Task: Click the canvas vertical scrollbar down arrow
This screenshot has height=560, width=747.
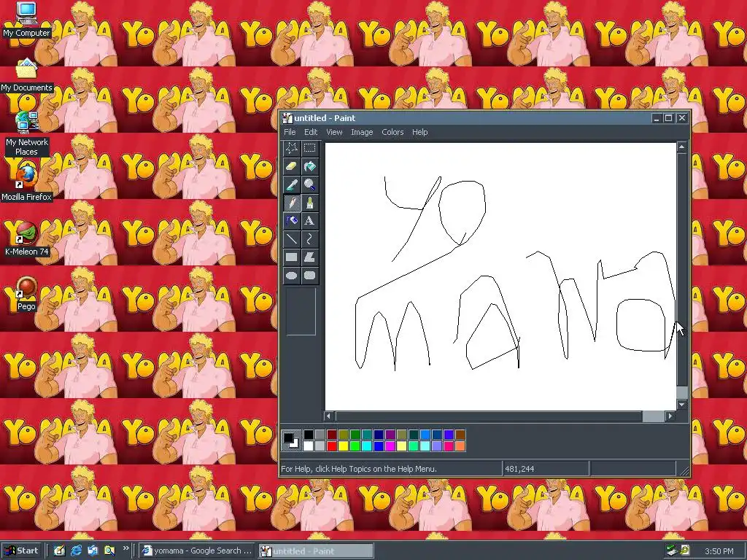Action: pos(682,405)
